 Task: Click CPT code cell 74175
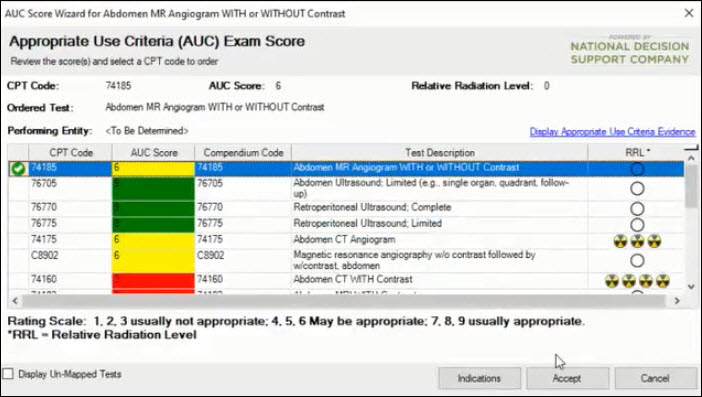(70, 241)
